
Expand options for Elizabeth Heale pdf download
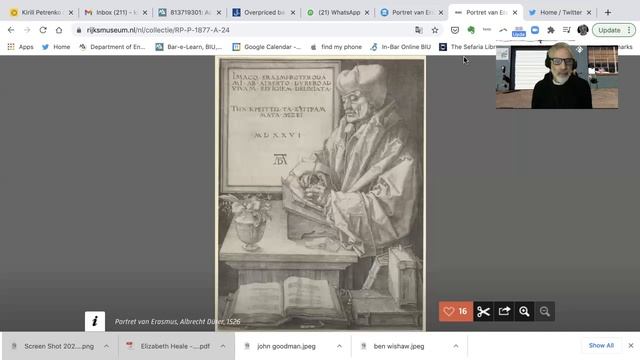223,346
